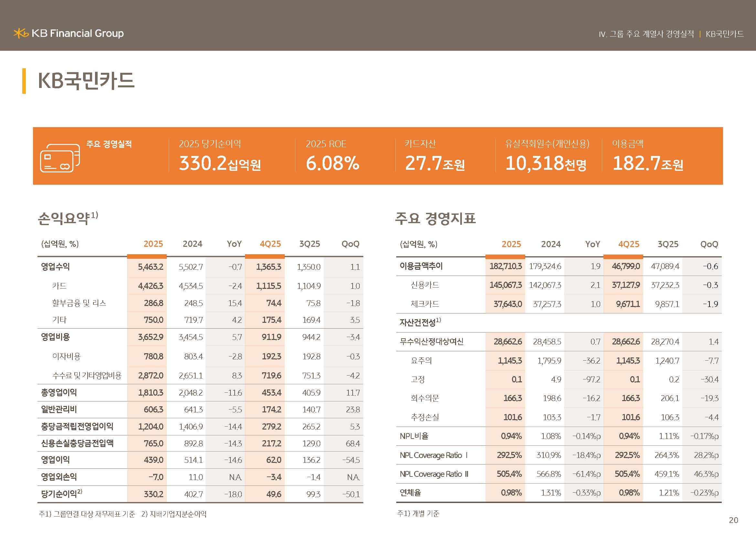The image size is (756, 535).
Task: Click the KB star logo icon
Action: [x=21, y=33]
